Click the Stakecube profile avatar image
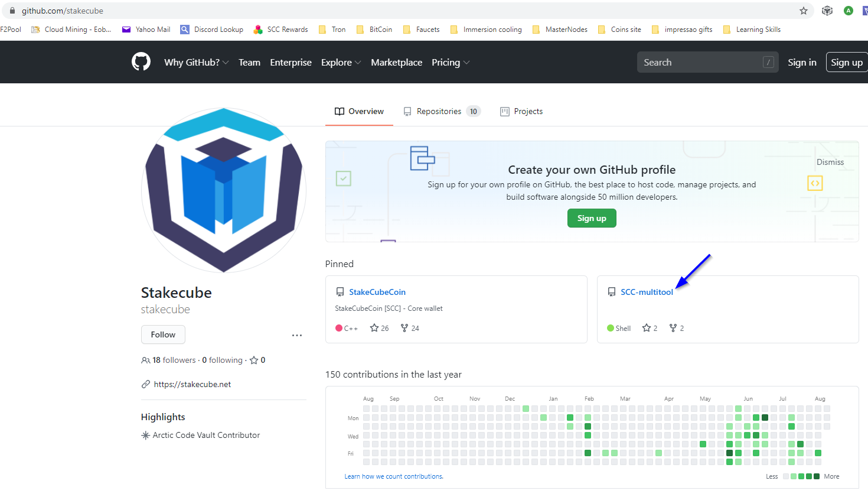Screen dimensions: 868x497 224,190
